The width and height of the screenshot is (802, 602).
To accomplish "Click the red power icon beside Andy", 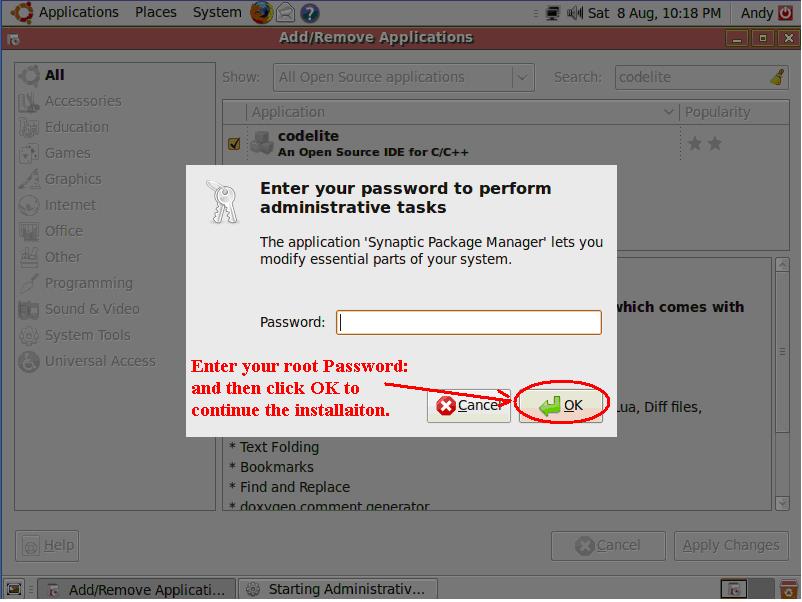I will 786,12.
